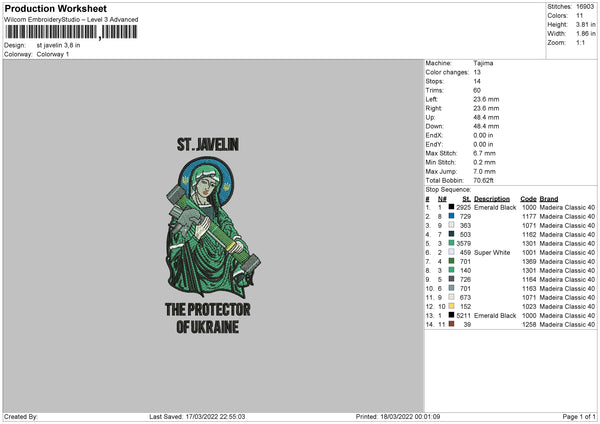The image size is (600, 424).
Task: Click the Code column header
Action: 528,198
